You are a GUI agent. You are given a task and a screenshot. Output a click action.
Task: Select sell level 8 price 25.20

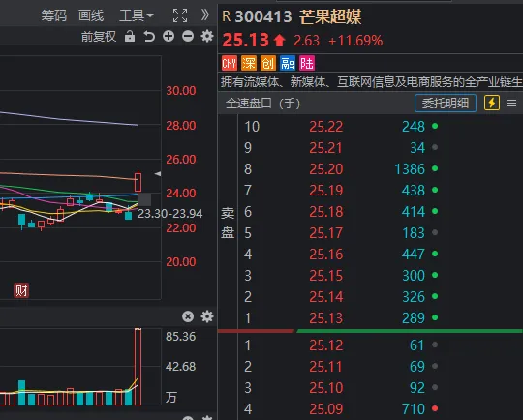coord(325,169)
